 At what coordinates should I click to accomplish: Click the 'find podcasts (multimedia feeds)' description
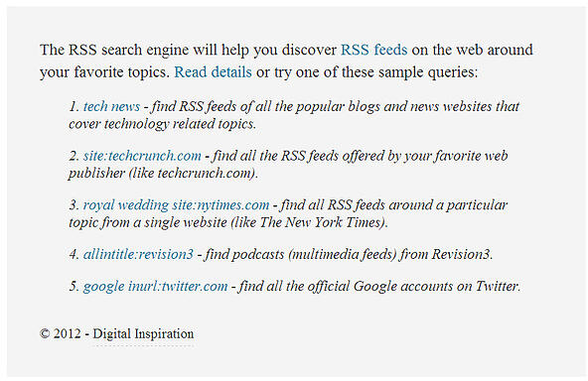(x=301, y=254)
